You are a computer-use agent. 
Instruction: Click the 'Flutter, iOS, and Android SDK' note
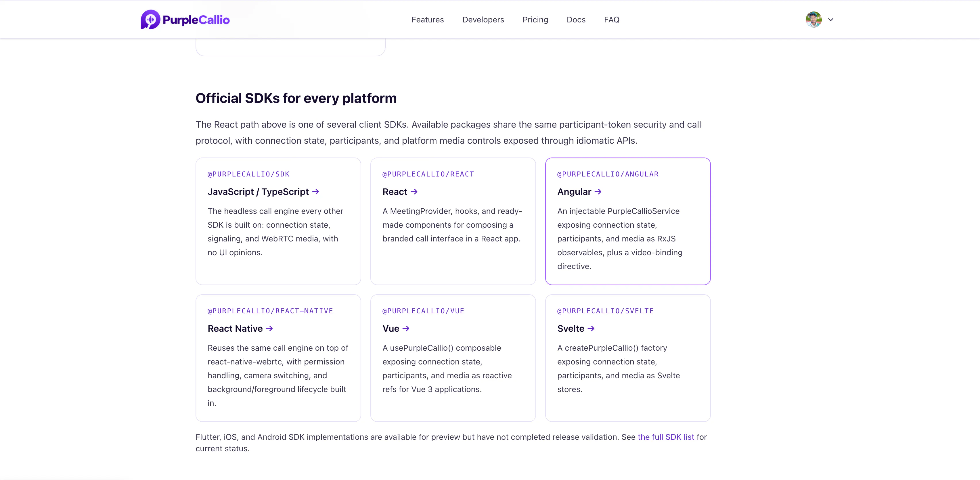coord(451,443)
